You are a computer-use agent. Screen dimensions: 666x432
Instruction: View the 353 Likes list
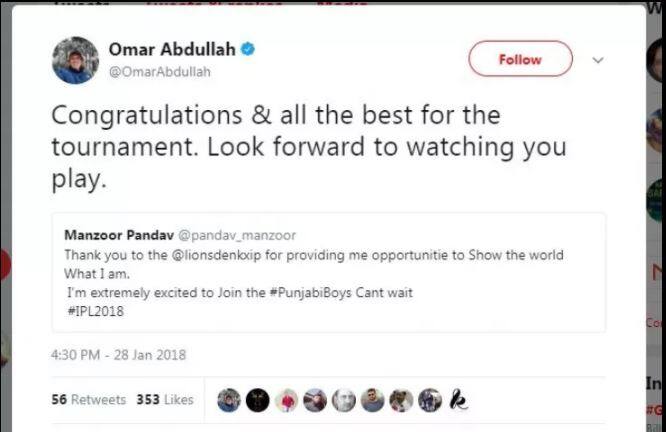tap(164, 399)
